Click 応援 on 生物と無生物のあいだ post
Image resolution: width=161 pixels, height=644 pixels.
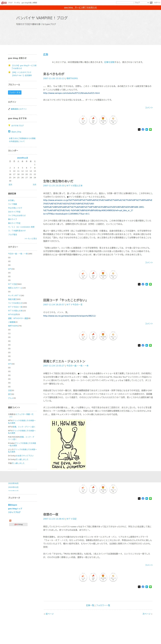(x=93, y=275)
